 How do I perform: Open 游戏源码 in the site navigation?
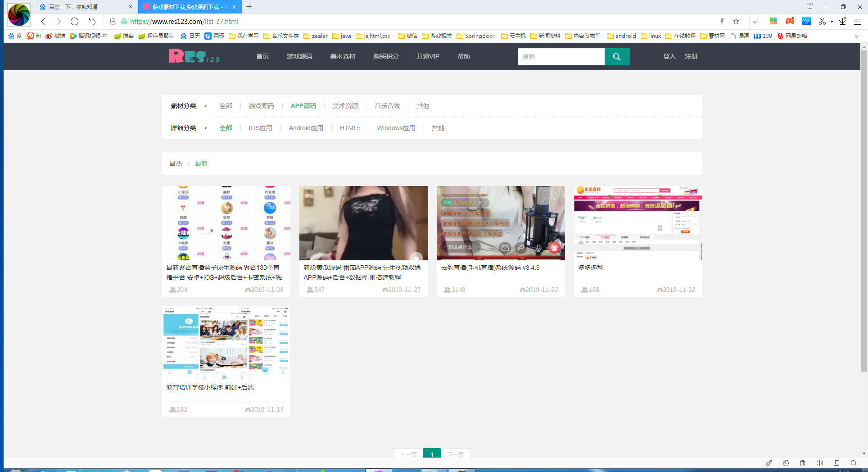point(299,56)
